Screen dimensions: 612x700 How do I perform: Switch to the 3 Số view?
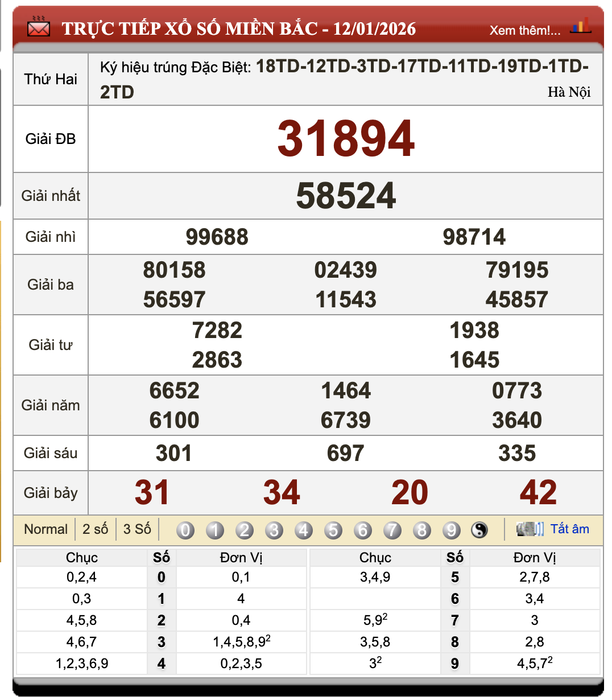click(137, 529)
